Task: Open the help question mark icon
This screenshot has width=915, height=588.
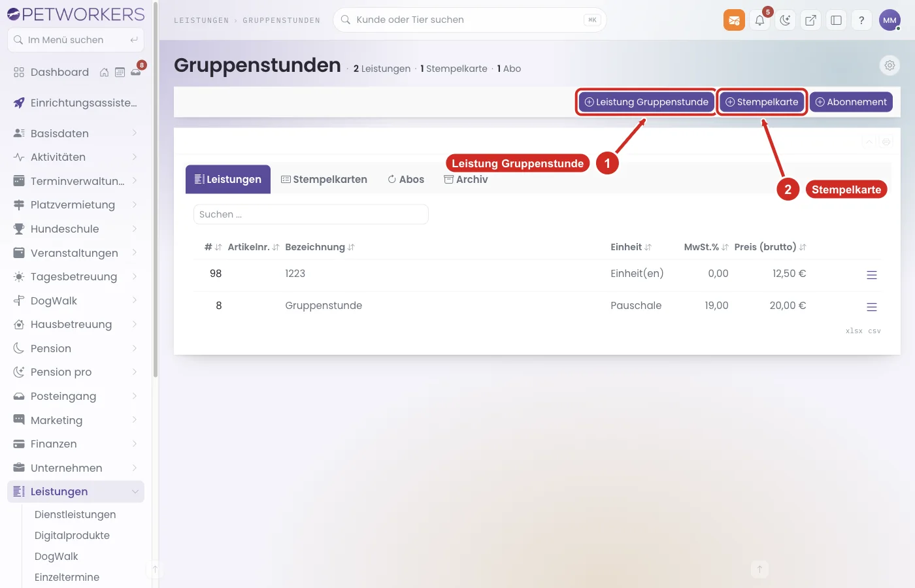Action: pyautogui.click(x=861, y=20)
